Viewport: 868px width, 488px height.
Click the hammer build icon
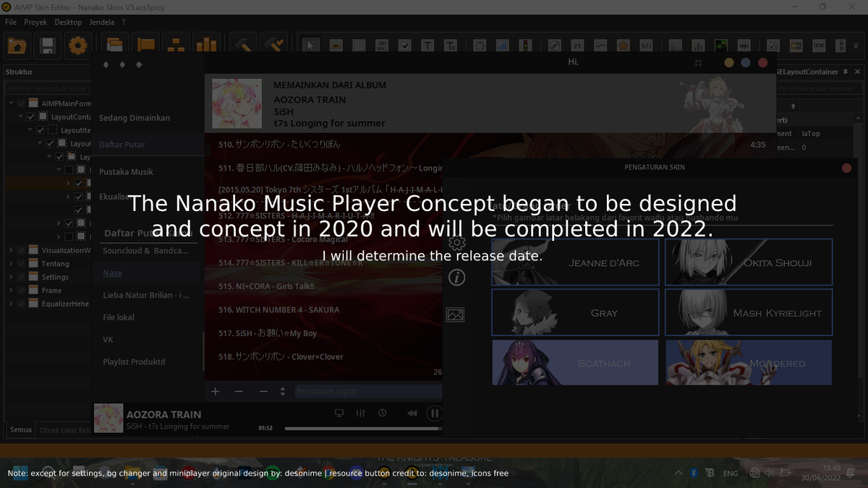click(x=244, y=46)
